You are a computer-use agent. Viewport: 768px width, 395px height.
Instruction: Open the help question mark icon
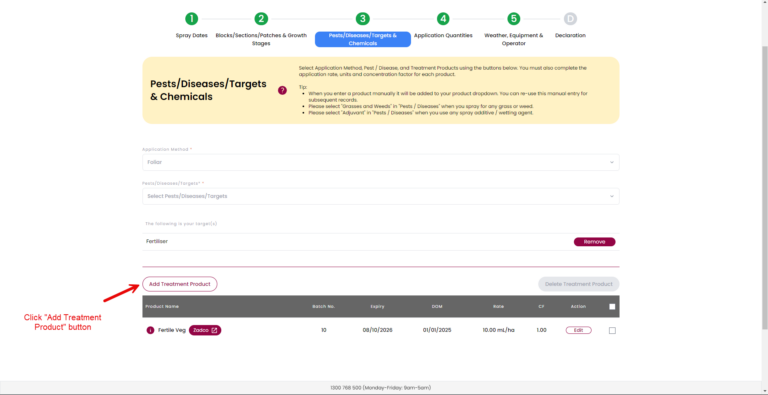click(282, 90)
